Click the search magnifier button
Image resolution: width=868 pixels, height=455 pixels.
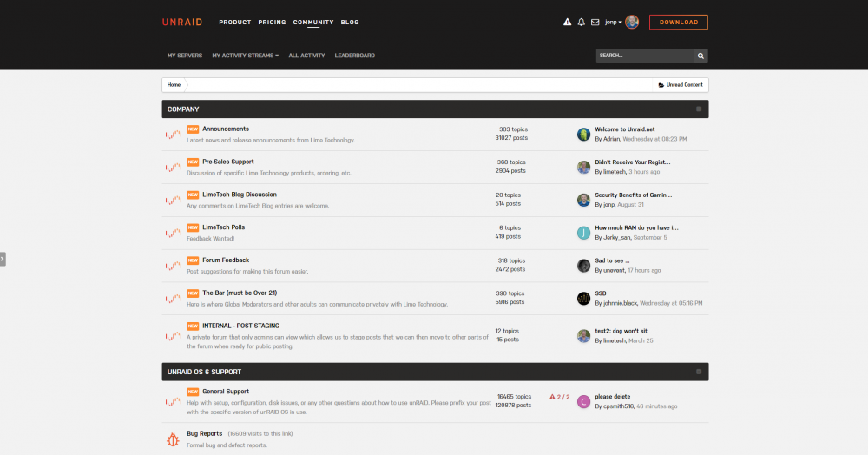[x=700, y=56]
